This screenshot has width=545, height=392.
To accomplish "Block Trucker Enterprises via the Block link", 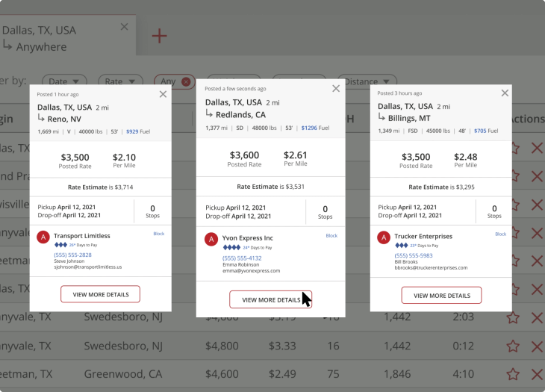I will click(x=501, y=234).
